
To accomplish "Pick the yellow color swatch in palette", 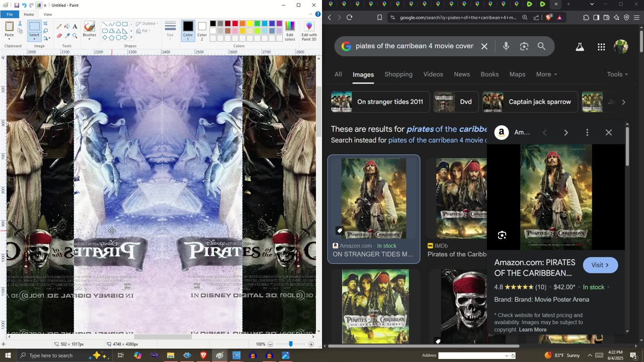I will [250, 24].
